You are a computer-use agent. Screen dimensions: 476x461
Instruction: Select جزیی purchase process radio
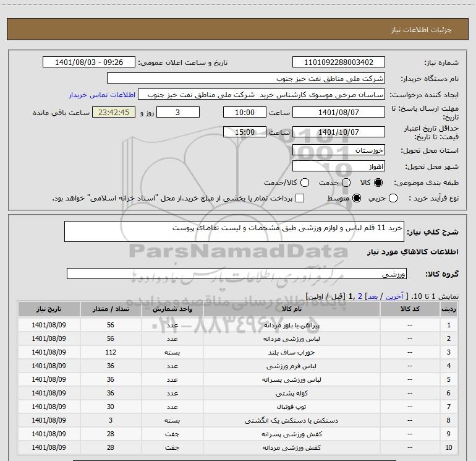coord(411,198)
